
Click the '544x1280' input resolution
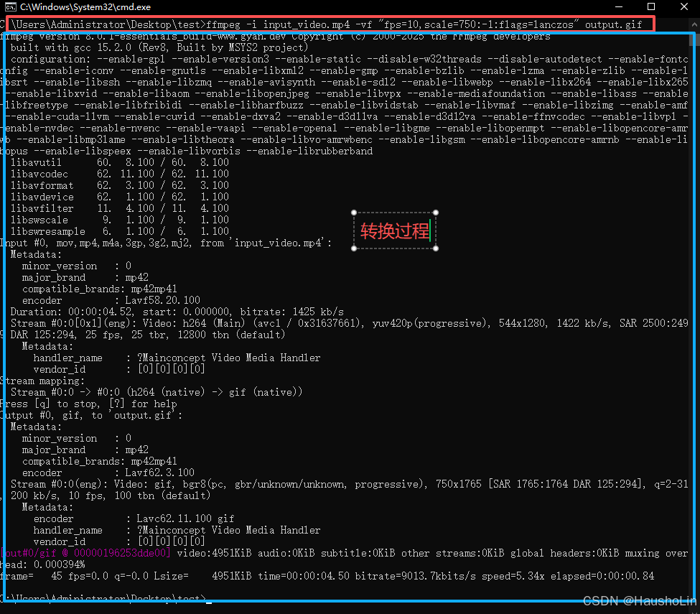522,323
